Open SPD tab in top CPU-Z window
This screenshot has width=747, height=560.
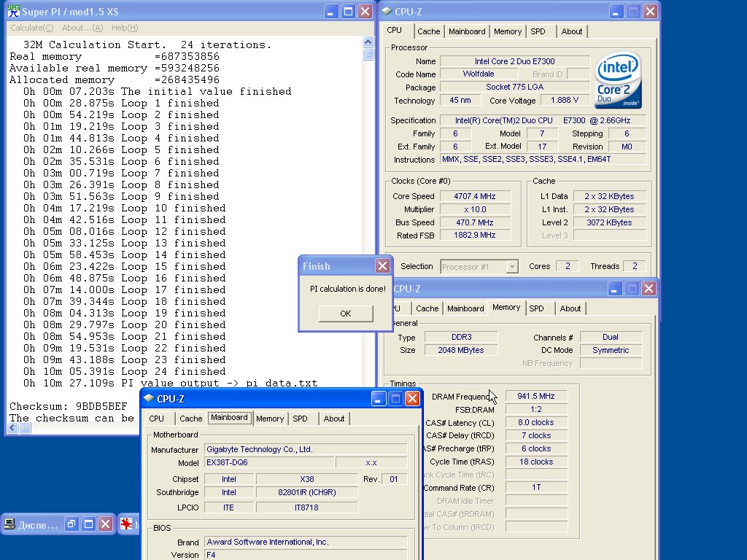[538, 31]
